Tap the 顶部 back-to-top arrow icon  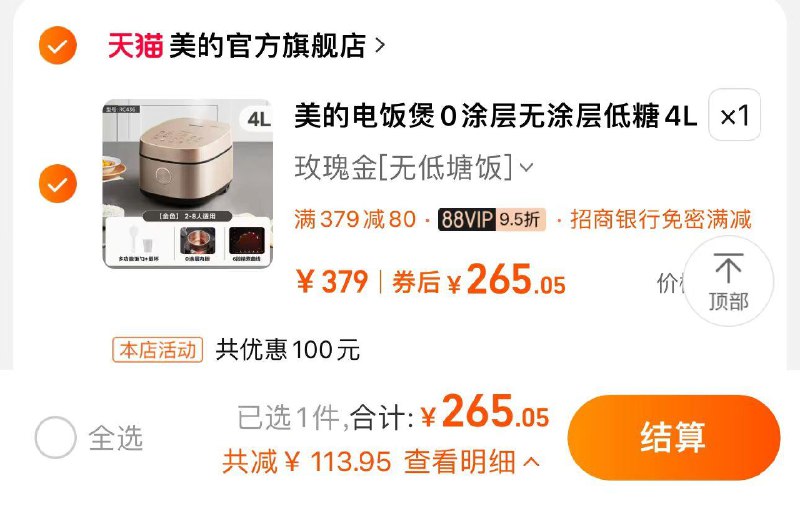[x=729, y=281]
